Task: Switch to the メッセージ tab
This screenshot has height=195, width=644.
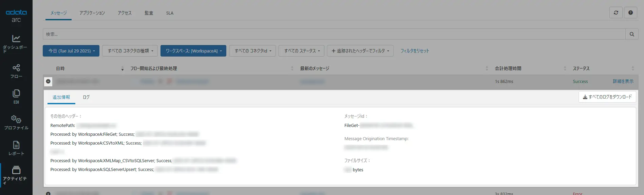Action: pos(59,13)
